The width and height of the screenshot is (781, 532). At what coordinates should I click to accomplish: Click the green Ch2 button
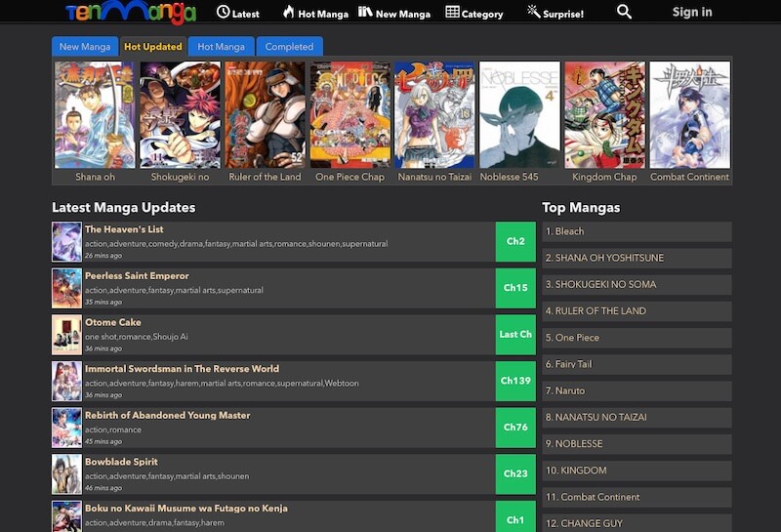click(515, 241)
